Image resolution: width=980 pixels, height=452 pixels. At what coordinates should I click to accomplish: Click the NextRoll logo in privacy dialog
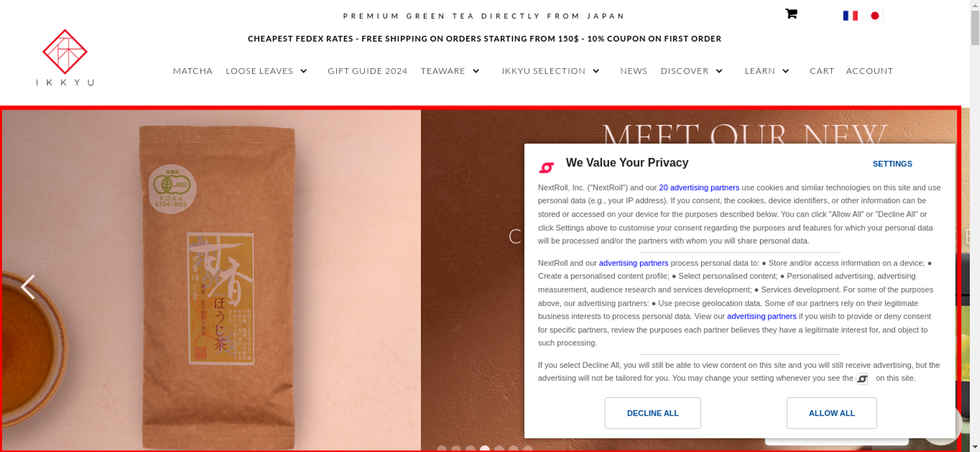(546, 167)
